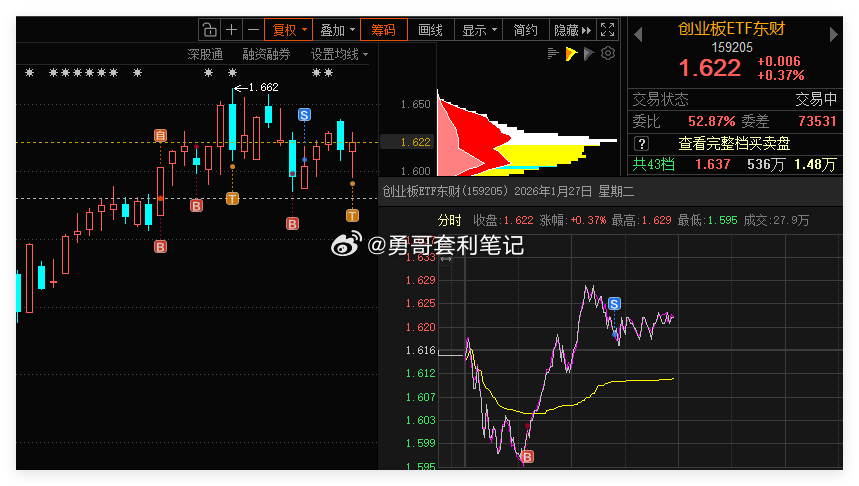Image resolution: width=859 pixels, height=486 pixels.
Task: Click the red B marker on intraday chart
Action: pos(527,456)
